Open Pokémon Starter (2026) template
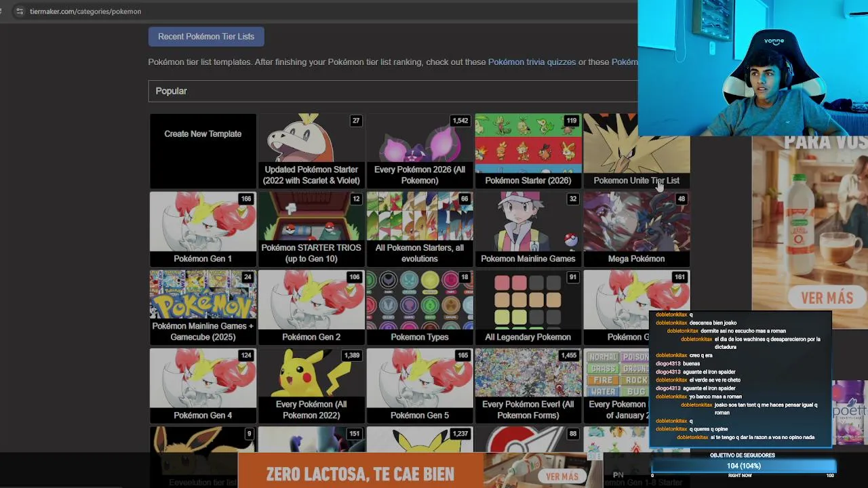The height and width of the screenshot is (488, 868). (528, 150)
